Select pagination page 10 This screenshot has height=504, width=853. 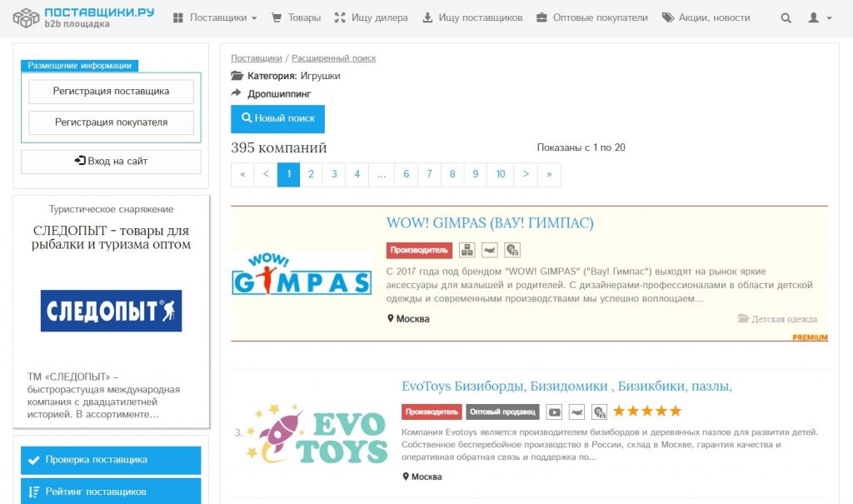501,175
